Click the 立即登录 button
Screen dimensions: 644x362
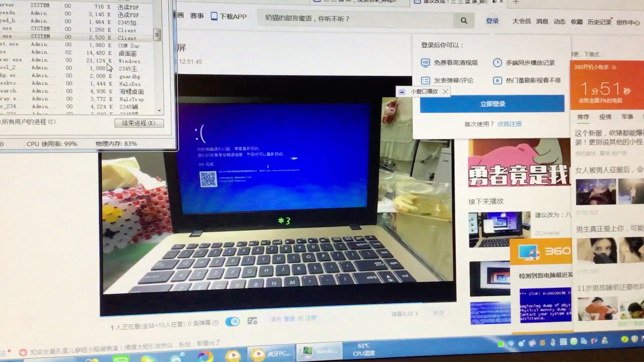pos(492,104)
